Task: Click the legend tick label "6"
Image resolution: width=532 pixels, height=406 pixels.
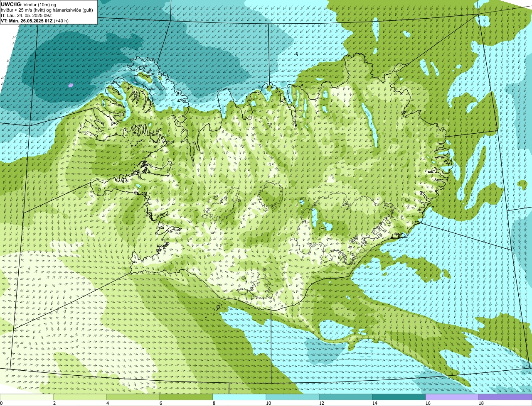Action: point(161,403)
